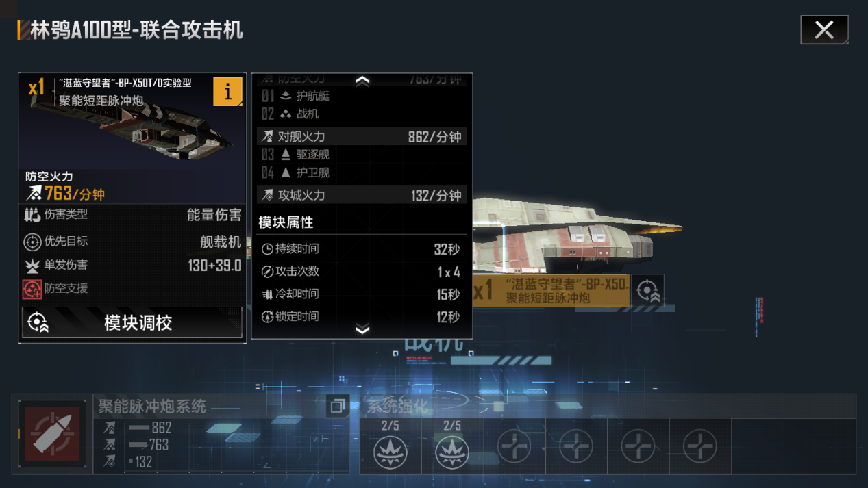Click the first empty enhancement slot

click(514, 446)
